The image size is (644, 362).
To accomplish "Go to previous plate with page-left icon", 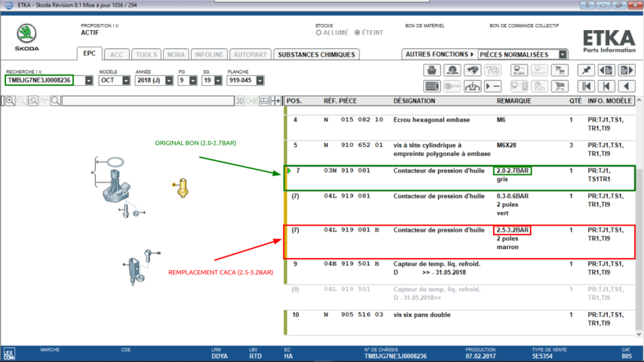I will [606, 70].
